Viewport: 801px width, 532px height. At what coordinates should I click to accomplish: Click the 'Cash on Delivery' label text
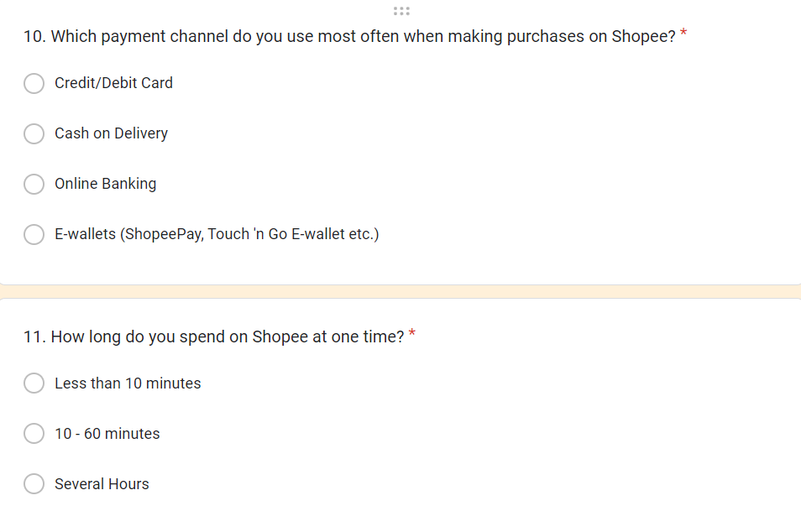pyautogui.click(x=112, y=133)
